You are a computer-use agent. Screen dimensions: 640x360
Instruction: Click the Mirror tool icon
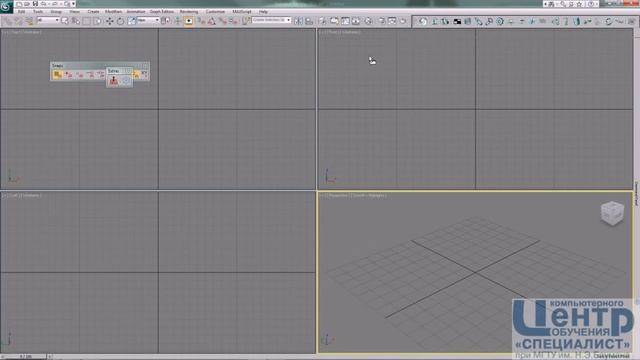pos(298,21)
